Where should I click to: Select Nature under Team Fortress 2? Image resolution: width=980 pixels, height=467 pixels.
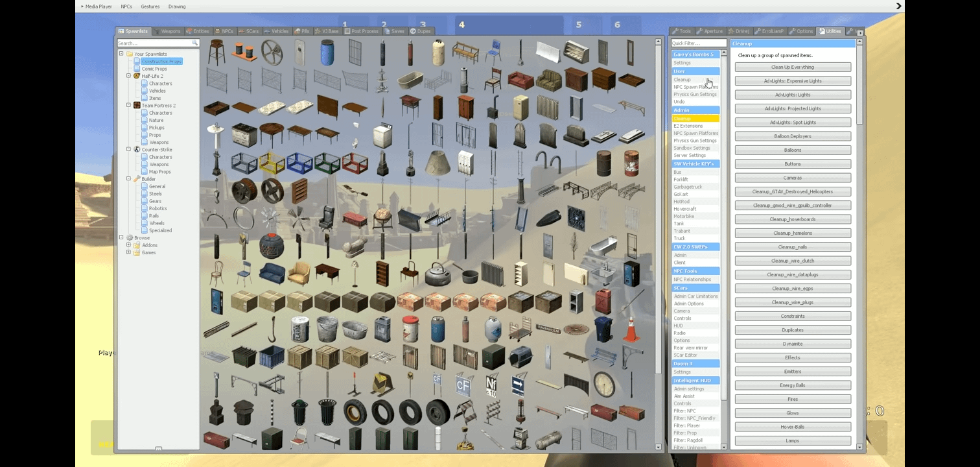click(x=156, y=120)
